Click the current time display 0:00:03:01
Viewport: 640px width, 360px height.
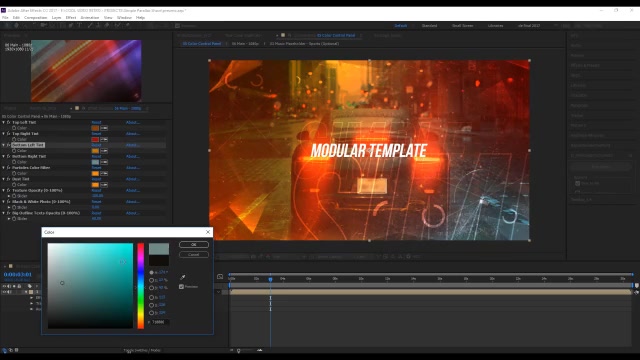tap(18, 274)
